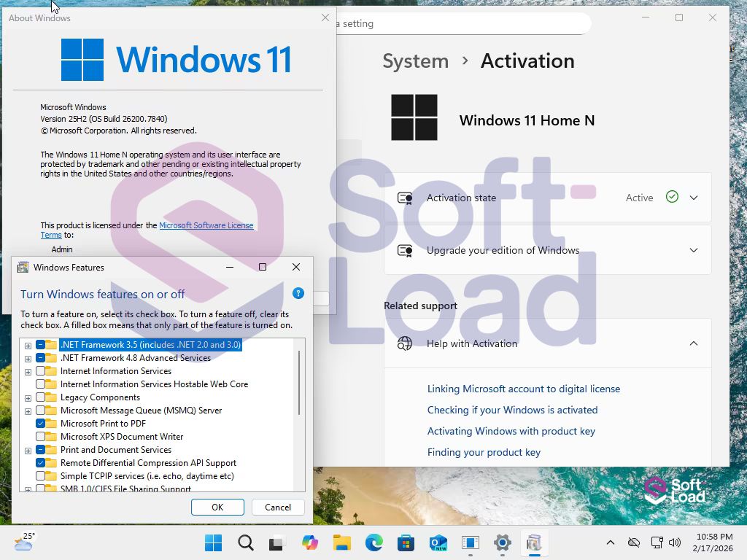747x560 pixels.
Task: Open File Explorer from taskbar
Action: click(x=342, y=542)
